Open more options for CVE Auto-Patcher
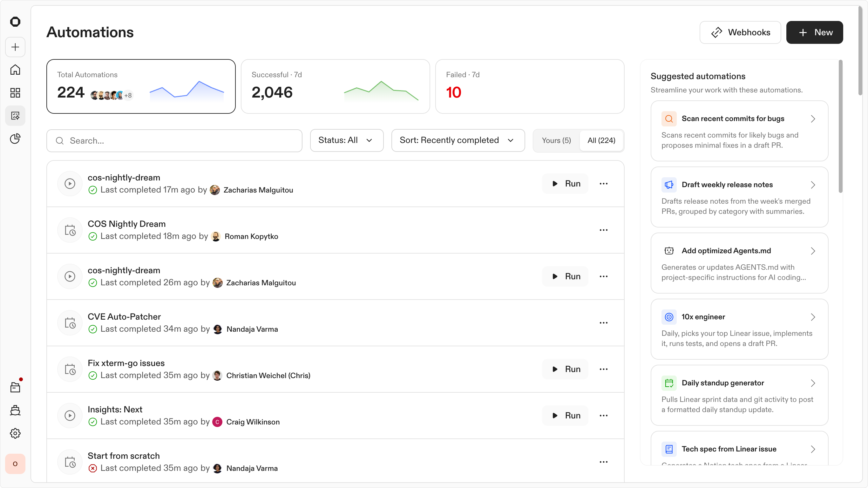 pyautogui.click(x=603, y=322)
